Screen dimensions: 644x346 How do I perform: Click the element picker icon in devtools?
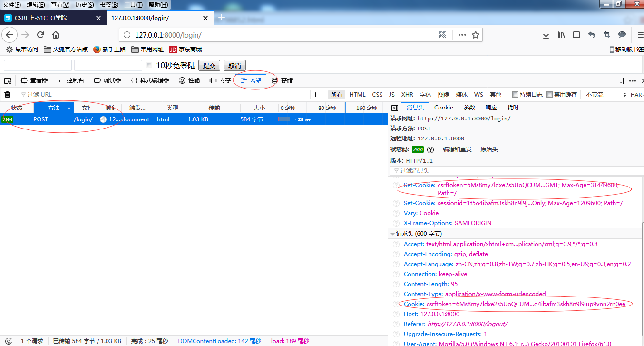8,80
